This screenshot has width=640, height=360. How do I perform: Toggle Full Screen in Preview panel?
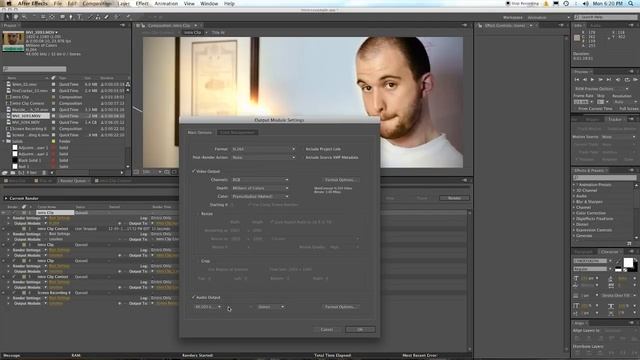(617, 109)
